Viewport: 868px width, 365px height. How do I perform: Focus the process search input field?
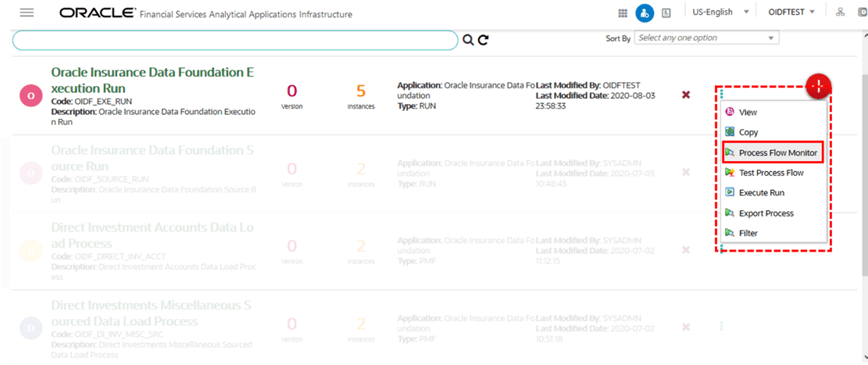click(235, 40)
